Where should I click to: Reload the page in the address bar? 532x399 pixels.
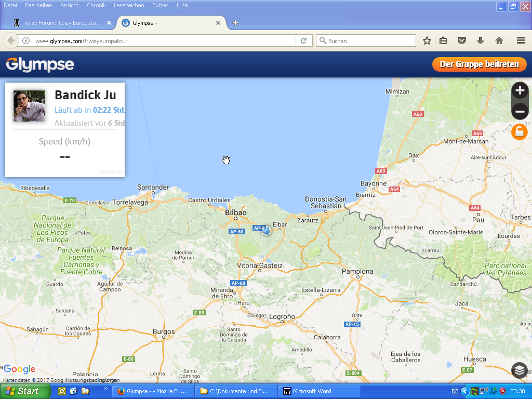coord(304,41)
